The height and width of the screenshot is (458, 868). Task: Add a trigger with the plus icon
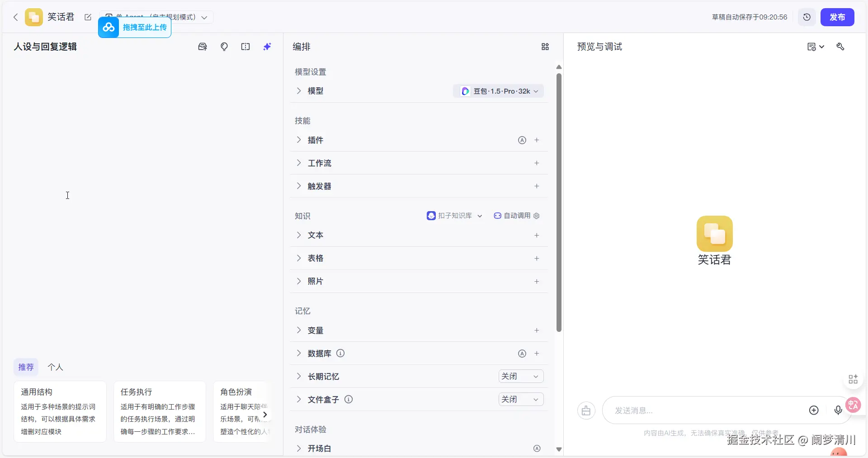click(x=537, y=186)
